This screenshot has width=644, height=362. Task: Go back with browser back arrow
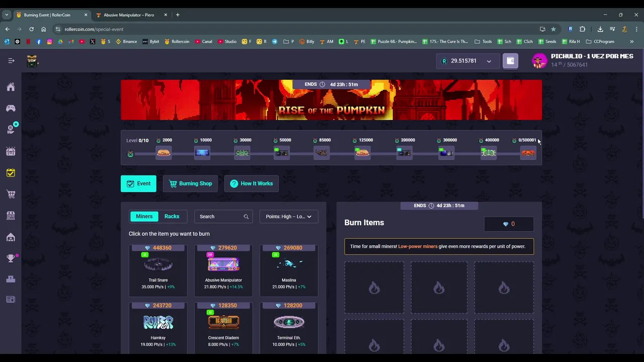(8, 29)
